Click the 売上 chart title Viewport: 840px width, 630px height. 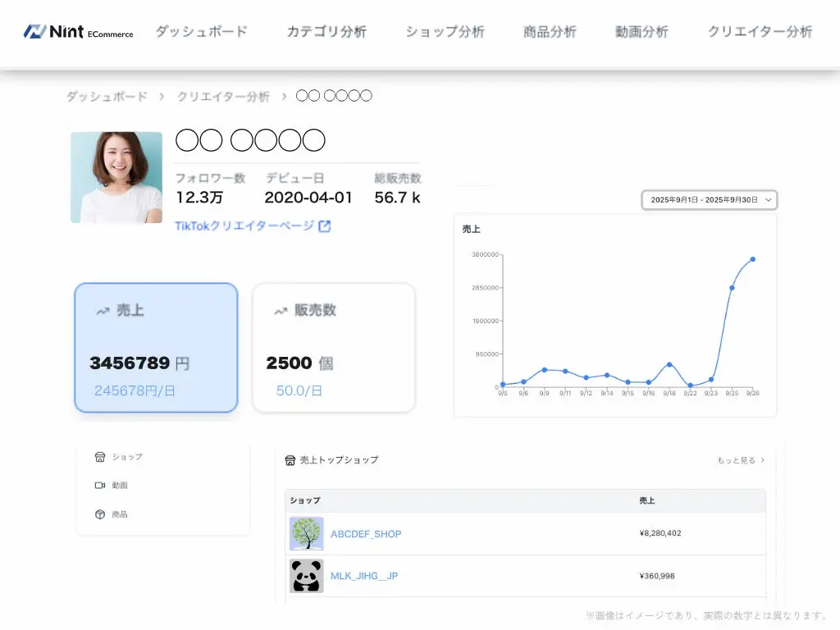point(471,229)
